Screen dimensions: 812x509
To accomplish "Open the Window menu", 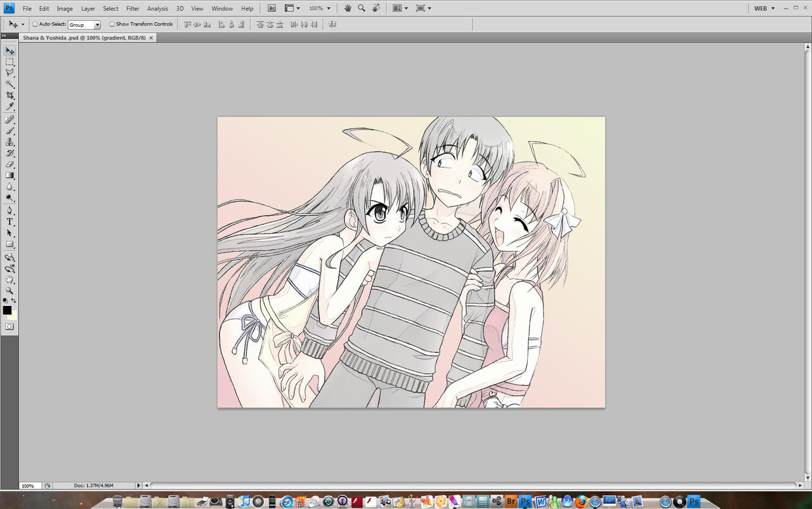I will (x=222, y=8).
